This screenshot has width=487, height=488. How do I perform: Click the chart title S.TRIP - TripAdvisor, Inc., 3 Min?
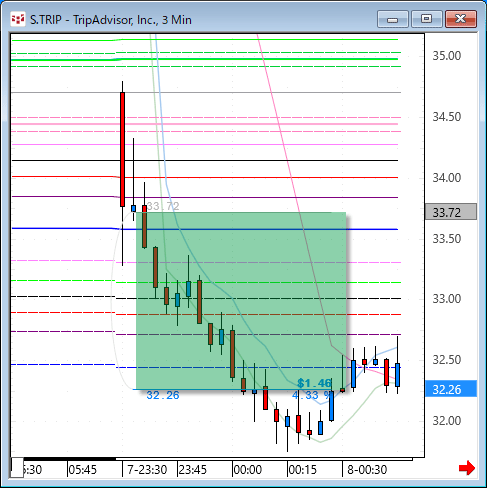(x=111, y=20)
